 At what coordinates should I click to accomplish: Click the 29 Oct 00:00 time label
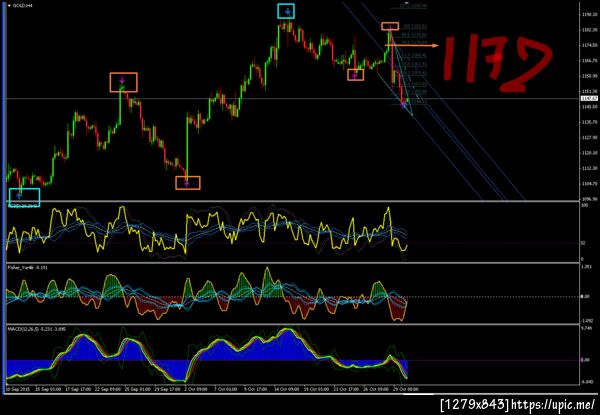pos(406,389)
